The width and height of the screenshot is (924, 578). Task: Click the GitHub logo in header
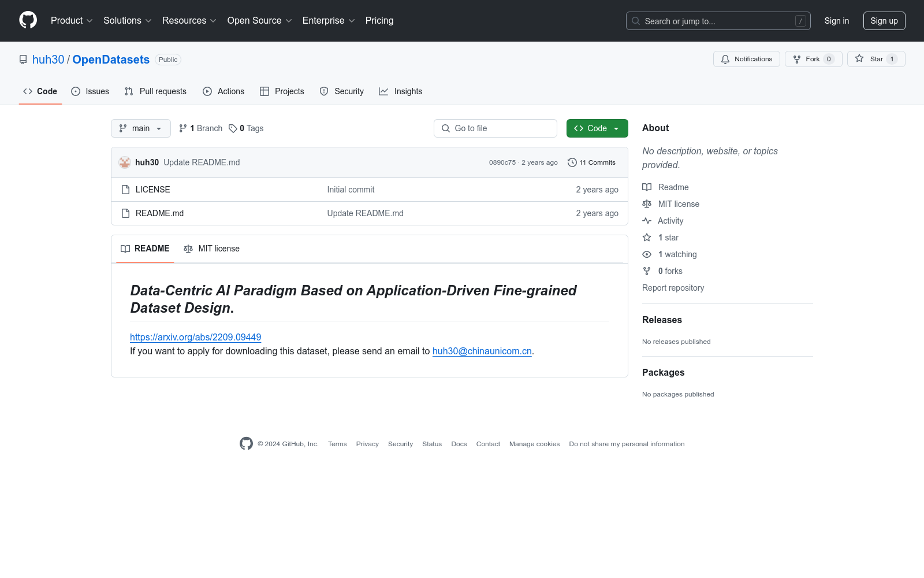click(x=28, y=20)
